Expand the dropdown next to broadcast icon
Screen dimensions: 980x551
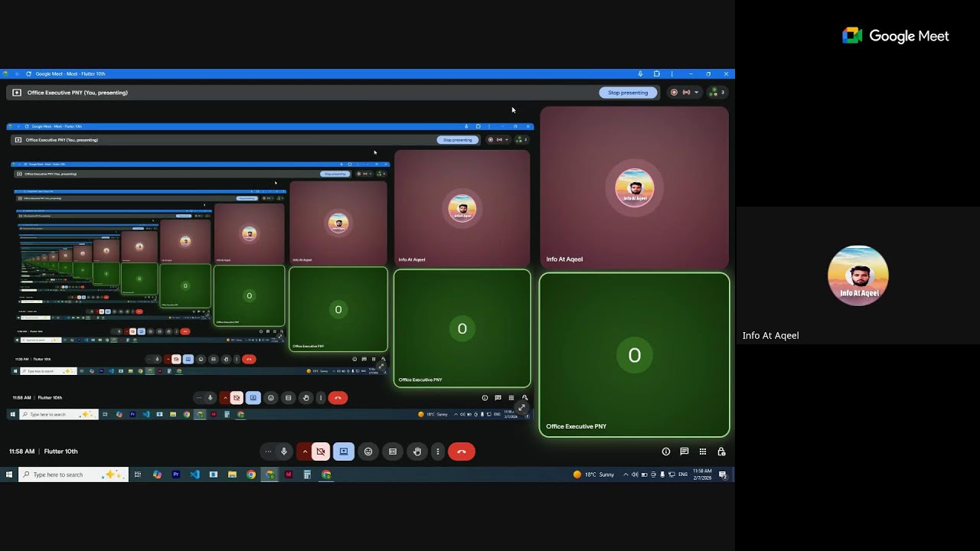coord(696,93)
